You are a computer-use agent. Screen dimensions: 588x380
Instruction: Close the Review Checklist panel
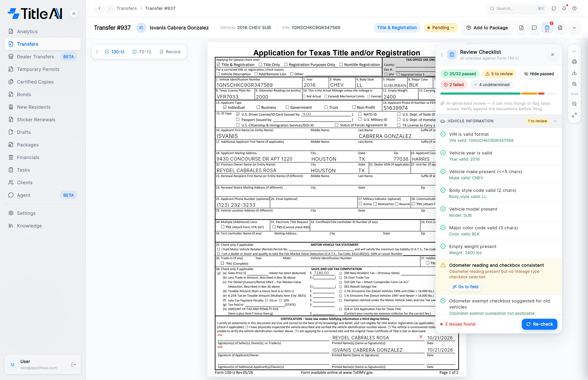553,55
